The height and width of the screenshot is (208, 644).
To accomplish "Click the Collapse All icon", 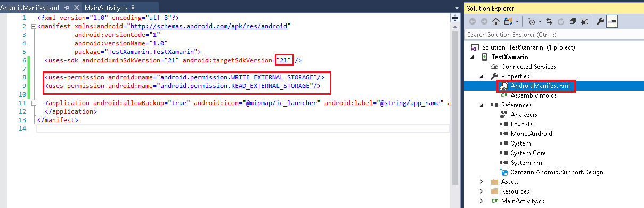I will tap(573, 22).
